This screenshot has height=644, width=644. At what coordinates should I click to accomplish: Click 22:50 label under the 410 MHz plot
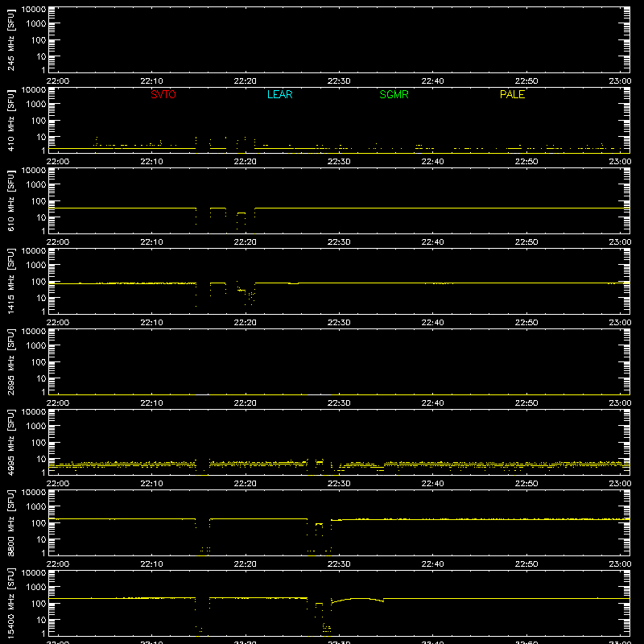tap(526, 162)
